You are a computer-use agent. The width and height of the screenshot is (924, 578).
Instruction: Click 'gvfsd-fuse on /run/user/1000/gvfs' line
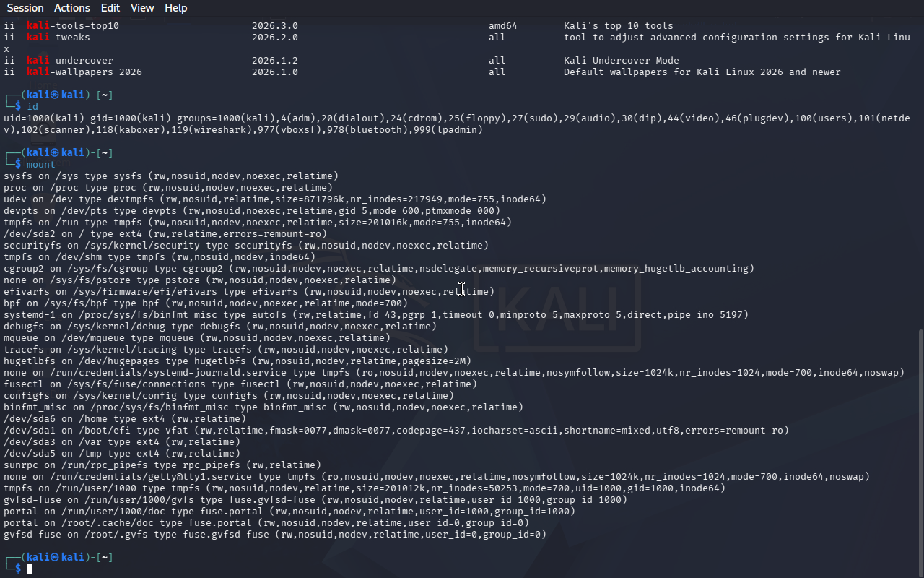click(315, 500)
